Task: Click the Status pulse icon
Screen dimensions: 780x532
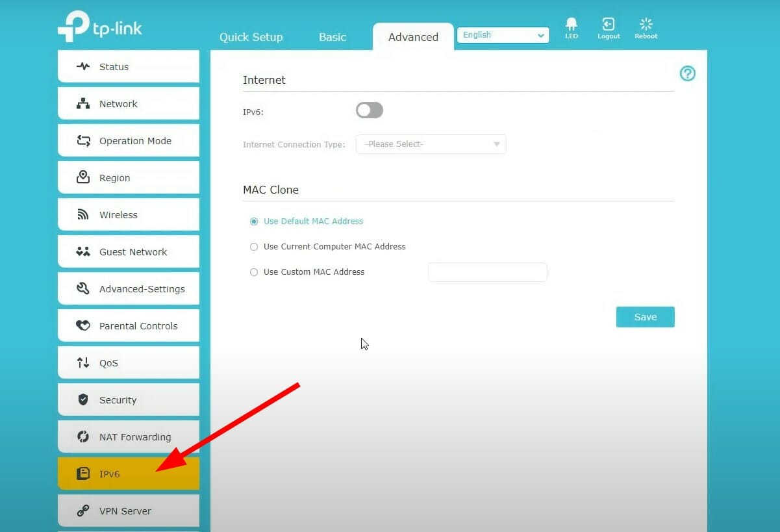Action: (83, 66)
